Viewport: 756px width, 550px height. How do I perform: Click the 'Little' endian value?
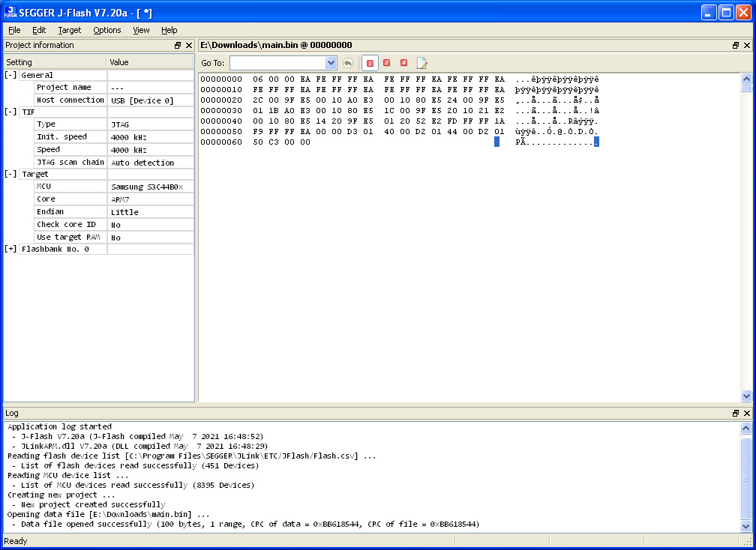124,212
